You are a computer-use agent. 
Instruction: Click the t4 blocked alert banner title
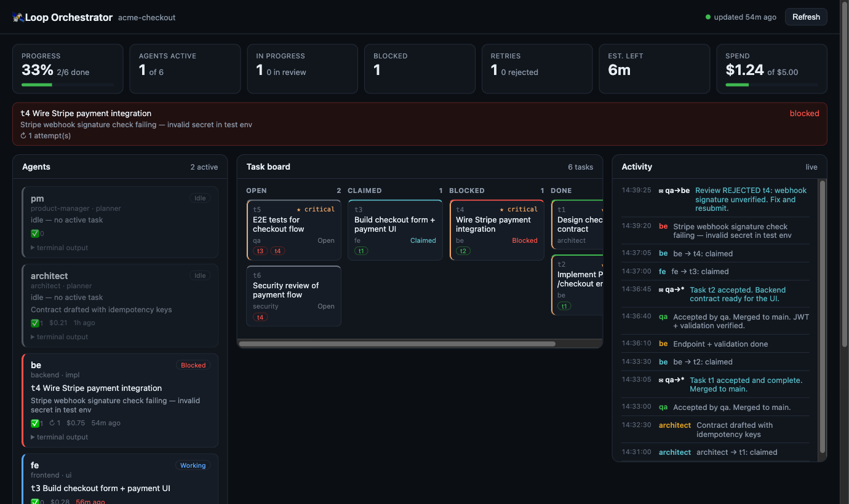pyautogui.click(x=86, y=113)
